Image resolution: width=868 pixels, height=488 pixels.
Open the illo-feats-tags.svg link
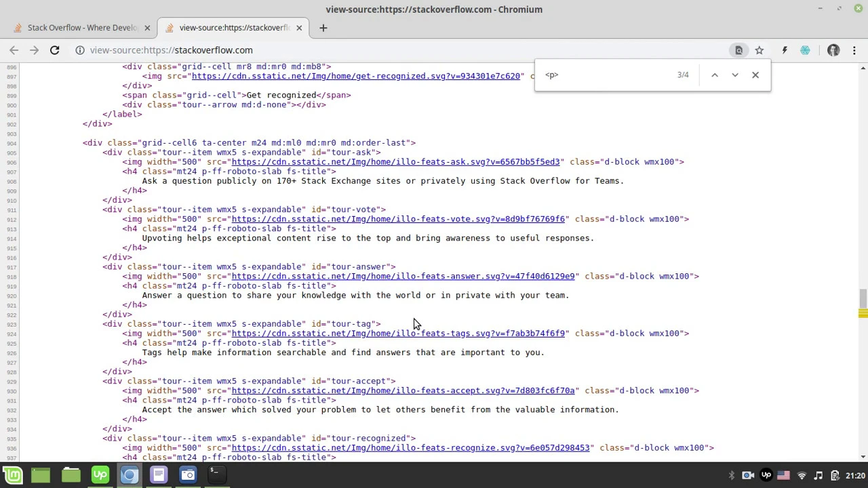pyautogui.click(x=398, y=333)
